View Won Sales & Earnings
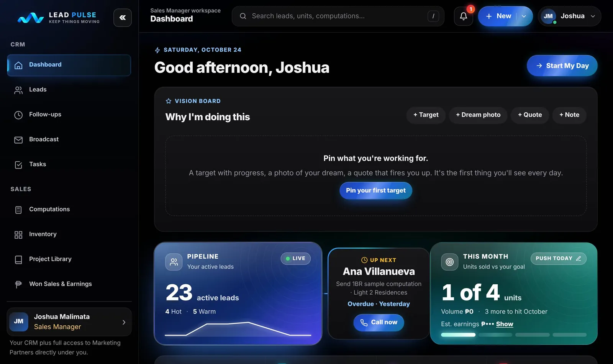613x364 pixels. (x=69, y=284)
